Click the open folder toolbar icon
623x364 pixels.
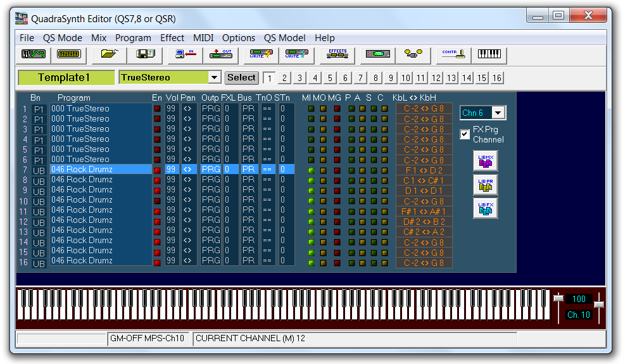click(109, 55)
